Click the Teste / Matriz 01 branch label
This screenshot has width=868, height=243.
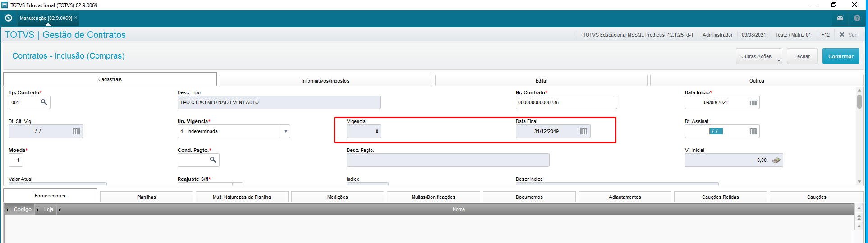point(793,35)
